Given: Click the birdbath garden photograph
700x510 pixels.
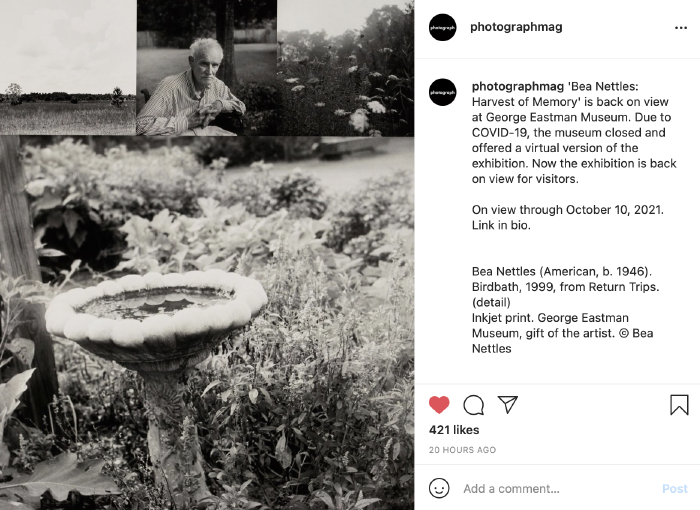Looking at the screenshot, I should (x=207, y=323).
